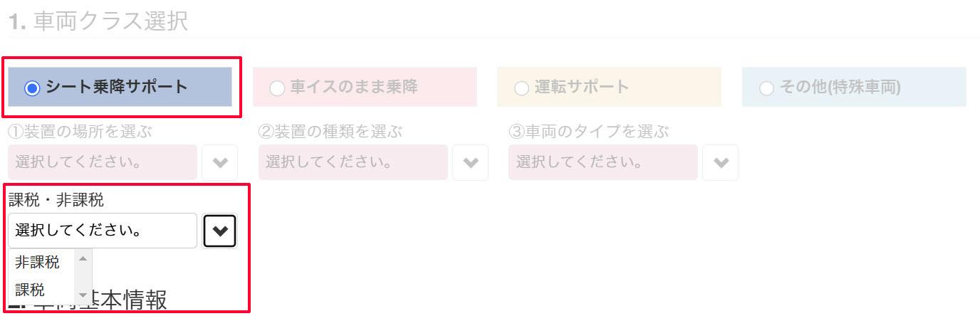Open the ③車両のタイプを選ぶ combo box
The height and width of the screenshot is (316, 980).
click(603, 162)
